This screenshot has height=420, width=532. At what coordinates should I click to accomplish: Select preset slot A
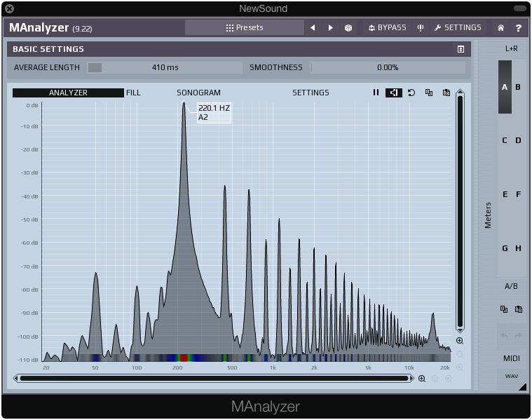[505, 87]
